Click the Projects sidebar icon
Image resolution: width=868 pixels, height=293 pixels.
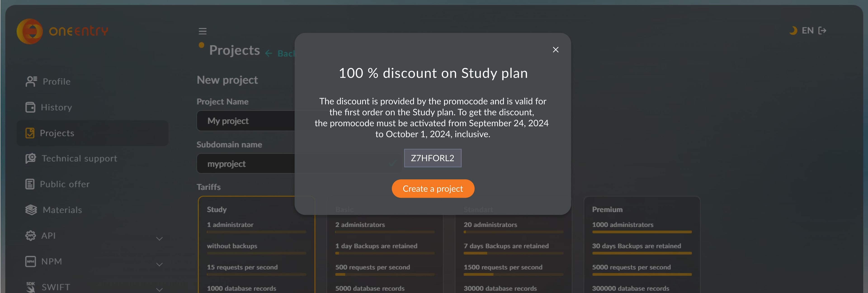[30, 133]
